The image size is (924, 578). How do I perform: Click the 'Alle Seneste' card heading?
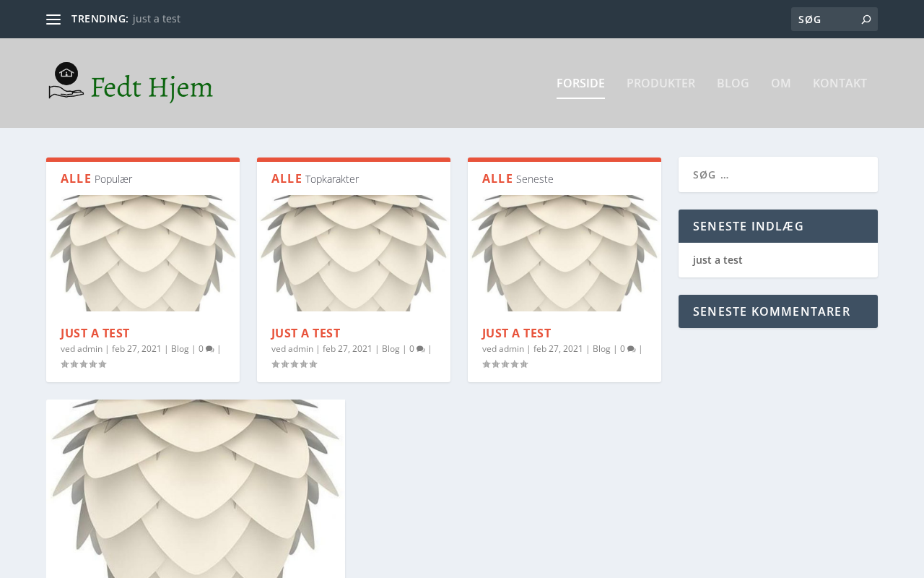(x=518, y=178)
